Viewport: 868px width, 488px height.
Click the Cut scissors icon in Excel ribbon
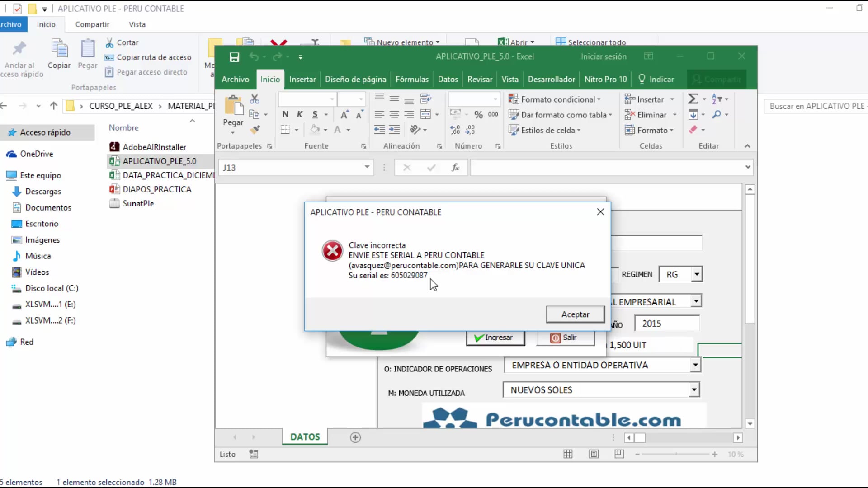[x=255, y=99]
